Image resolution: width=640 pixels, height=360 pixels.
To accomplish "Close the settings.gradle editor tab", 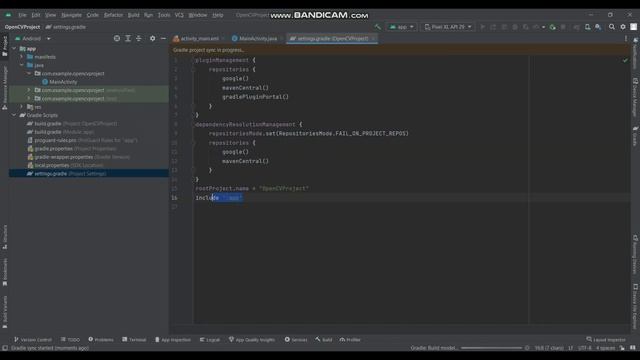I will tap(373, 38).
